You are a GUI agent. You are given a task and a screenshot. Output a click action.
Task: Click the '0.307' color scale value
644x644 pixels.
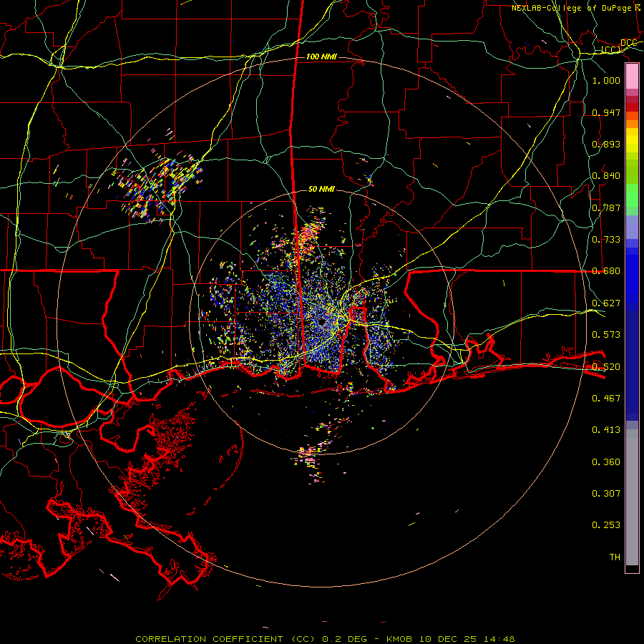606,494
